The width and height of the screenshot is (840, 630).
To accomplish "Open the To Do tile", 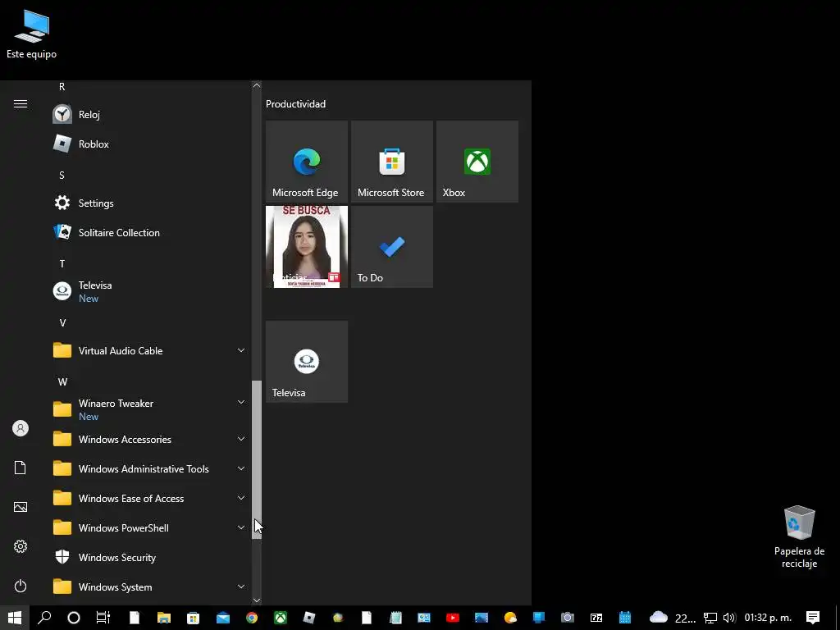I will point(391,246).
